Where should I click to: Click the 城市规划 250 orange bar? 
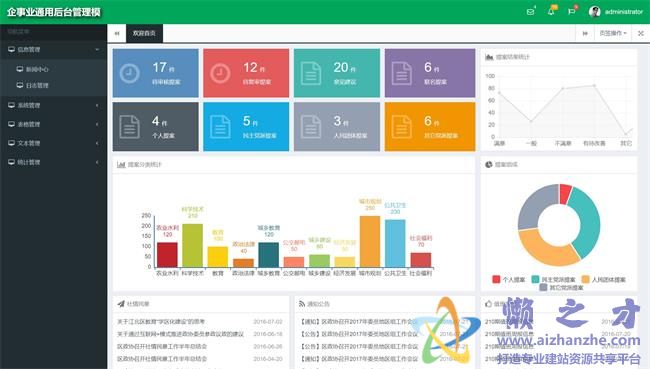pyautogui.click(x=370, y=241)
